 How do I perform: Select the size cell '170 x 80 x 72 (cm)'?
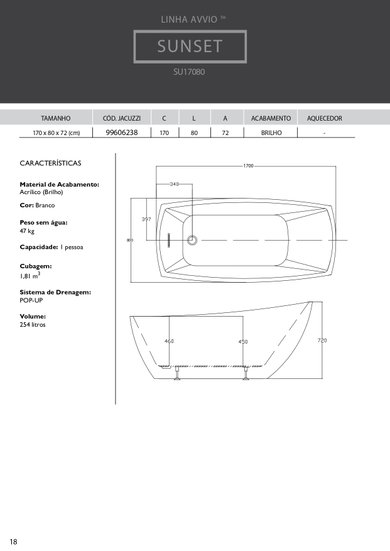click(56, 133)
